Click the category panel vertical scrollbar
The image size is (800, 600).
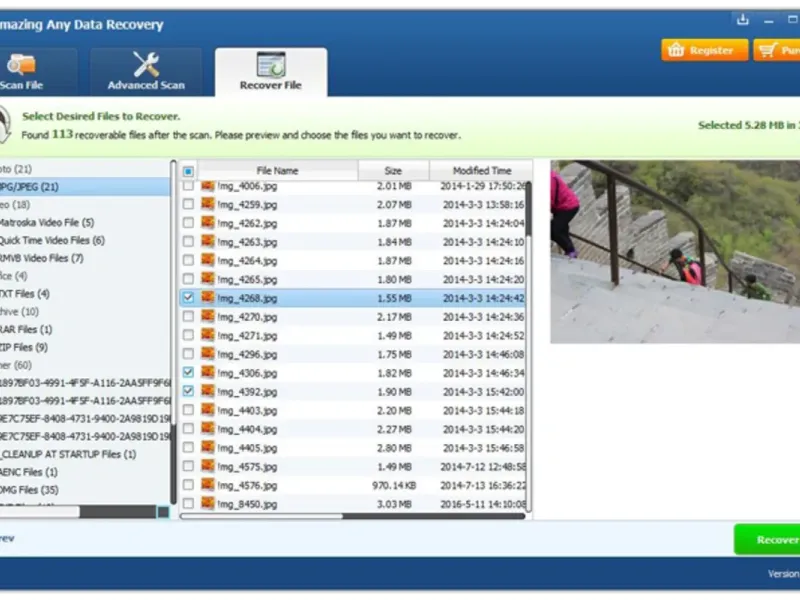(x=173, y=333)
